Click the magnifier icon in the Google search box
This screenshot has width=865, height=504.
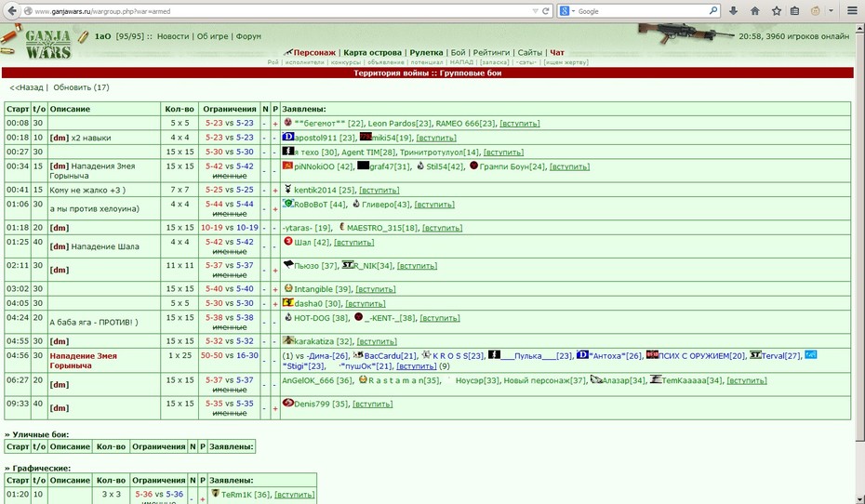pos(713,10)
